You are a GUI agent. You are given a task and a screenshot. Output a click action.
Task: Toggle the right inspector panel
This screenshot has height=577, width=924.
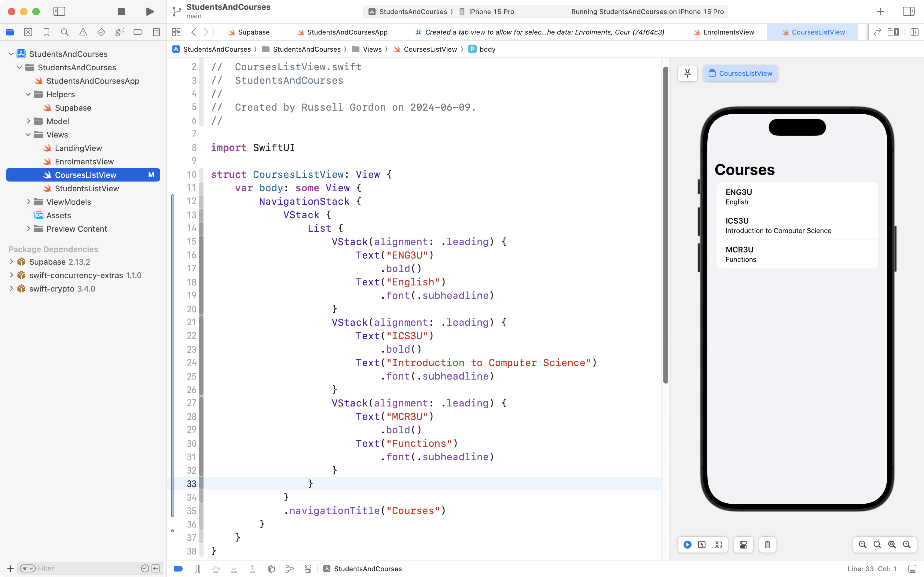pyautogui.click(x=908, y=11)
